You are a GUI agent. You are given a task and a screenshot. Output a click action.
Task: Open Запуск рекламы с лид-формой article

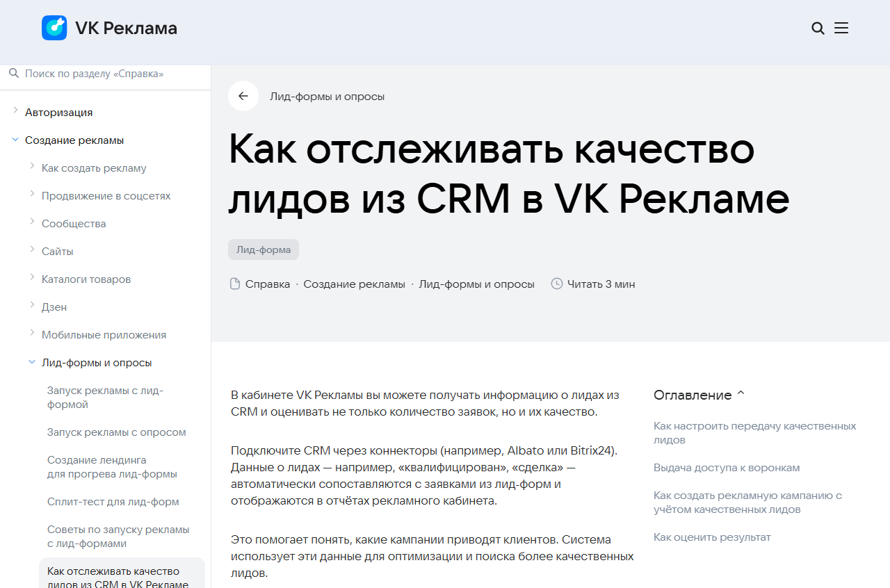tap(105, 397)
